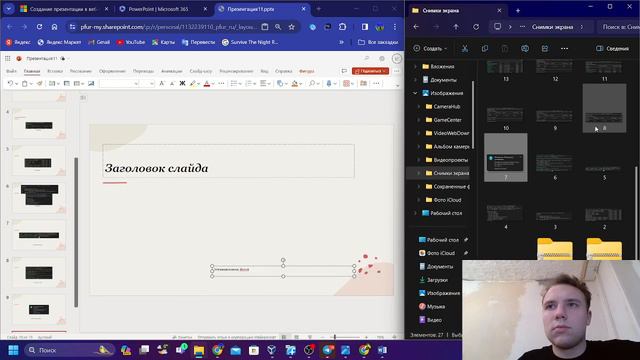640x360 pixels.
Task: Select slide thumbnail number 8
Action: 39,272
